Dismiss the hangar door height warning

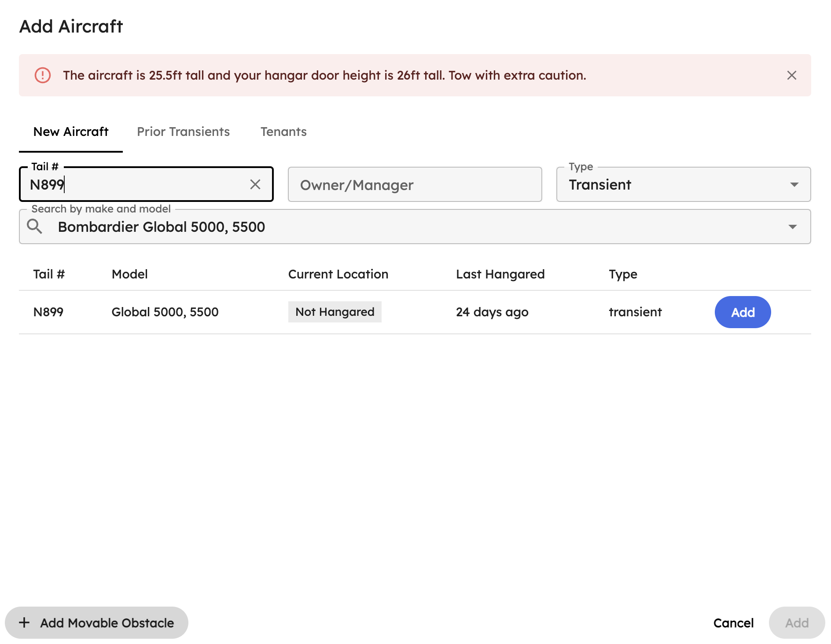pyautogui.click(x=791, y=75)
